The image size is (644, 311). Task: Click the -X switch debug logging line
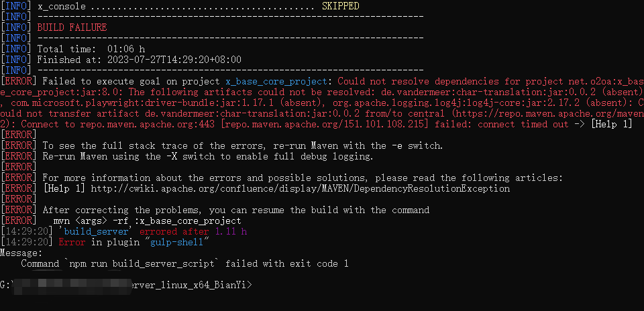tap(207, 156)
